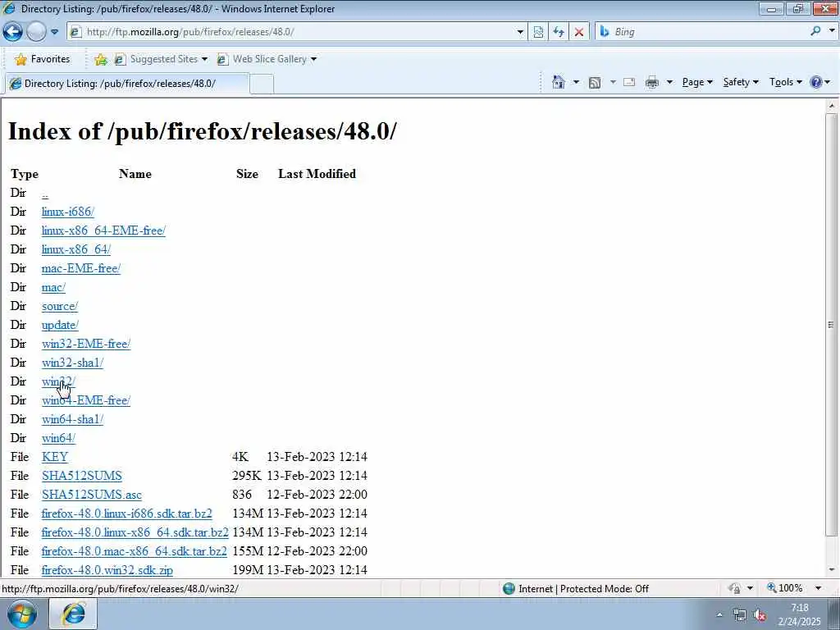The width and height of the screenshot is (840, 630).
Task: Open the win32-EME-free/ directory link
Action: pos(86,344)
